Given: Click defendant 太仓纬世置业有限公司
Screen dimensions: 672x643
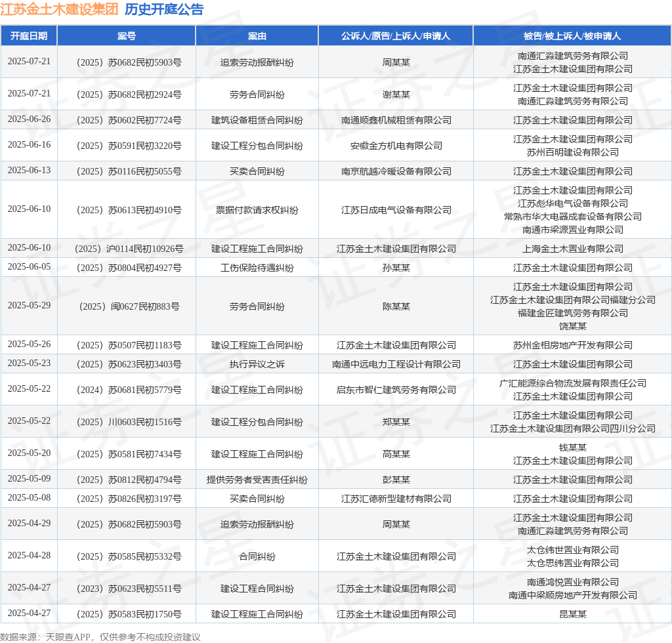Looking at the screenshot, I should click(x=572, y=550).
